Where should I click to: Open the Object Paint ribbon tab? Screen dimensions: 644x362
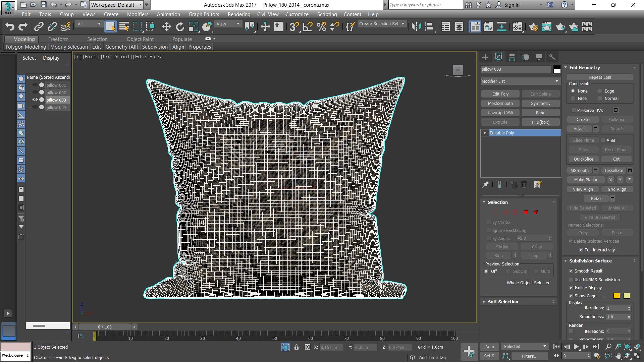(140, 39)
